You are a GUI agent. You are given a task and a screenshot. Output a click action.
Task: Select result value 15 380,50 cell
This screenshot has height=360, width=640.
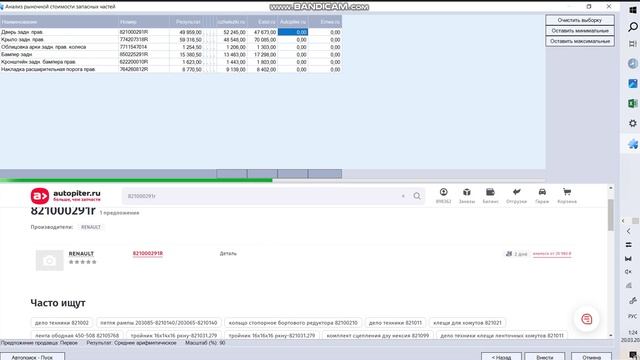click(x=186, y=54)
